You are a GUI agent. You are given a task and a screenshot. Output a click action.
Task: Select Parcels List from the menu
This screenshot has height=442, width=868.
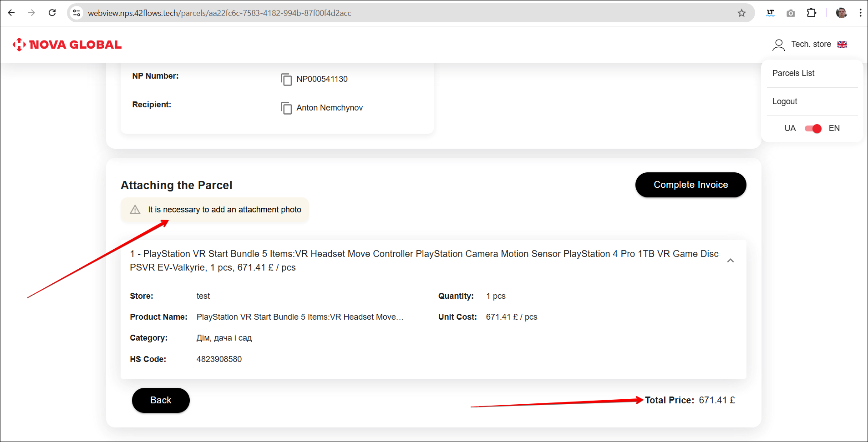(x=793, y=73)
